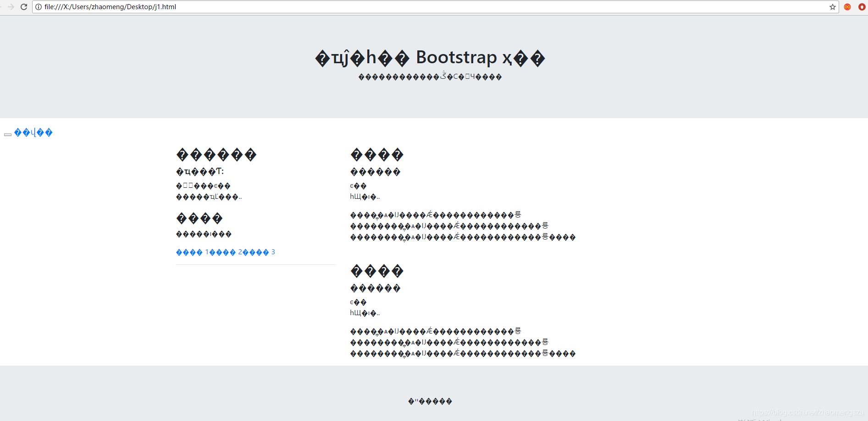
Task: Toggle the collapsed navbar hamburger button
Action: point(8,134)
